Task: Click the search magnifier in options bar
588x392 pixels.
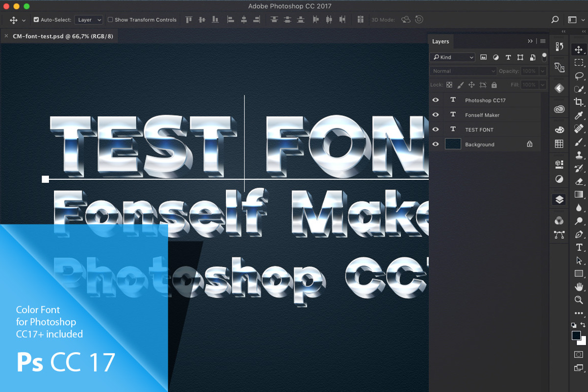Action: pos(555,20)
